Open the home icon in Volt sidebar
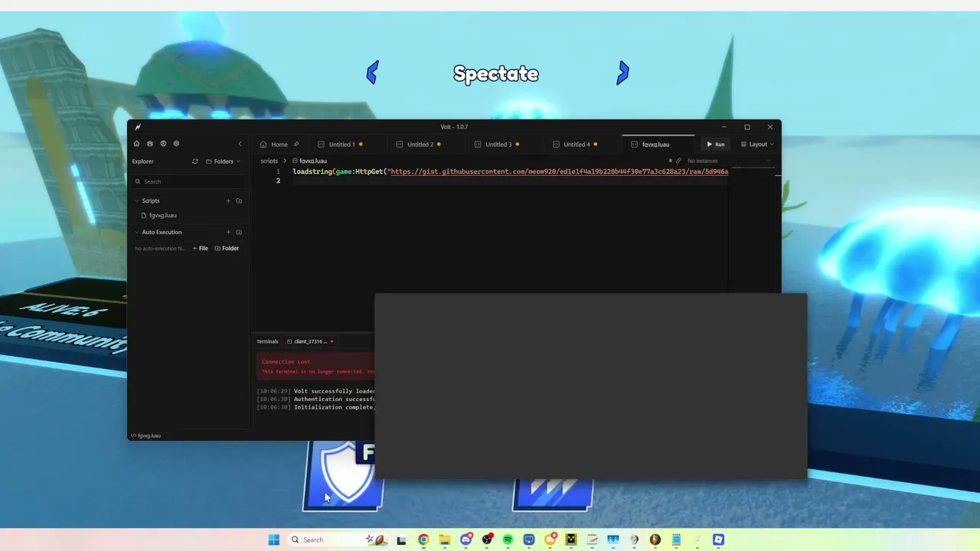 coord(136,144)
